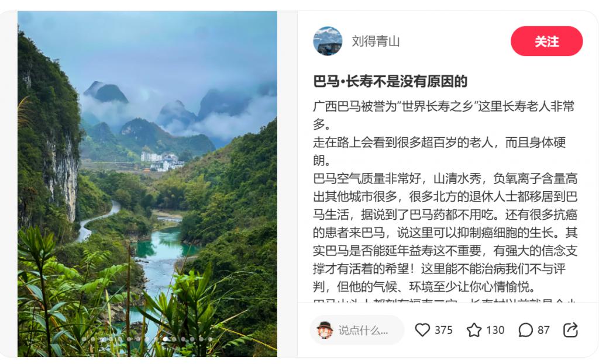Jump to the first carousel dot
599x364 pixels.
click(x=84, y=339)
